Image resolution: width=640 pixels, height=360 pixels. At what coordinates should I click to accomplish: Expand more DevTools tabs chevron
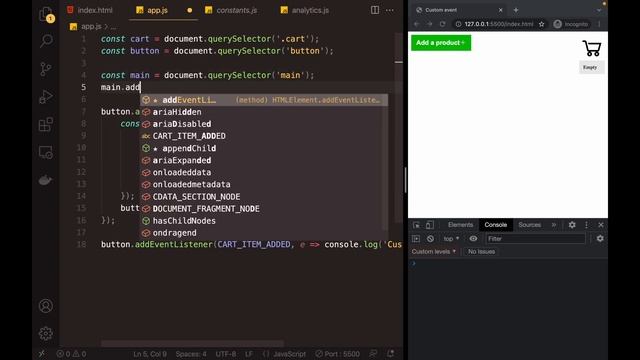pos(554,225)
